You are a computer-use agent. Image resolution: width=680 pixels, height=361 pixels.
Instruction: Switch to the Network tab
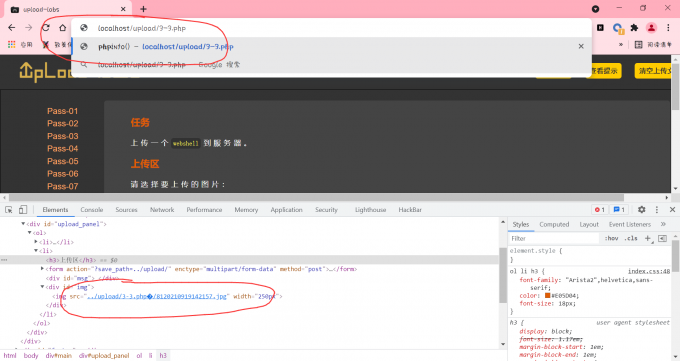pyautogui.click(x=162, y=210)
